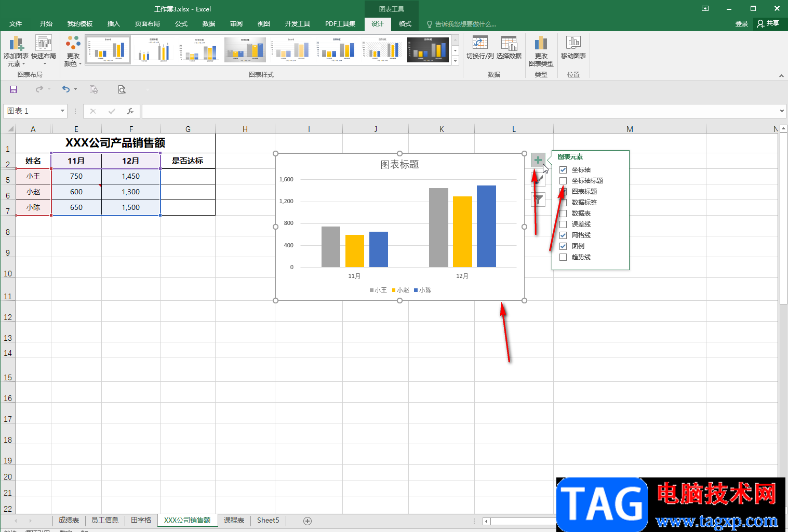Viewport: 788px width, 532px height.
Task: Switch to the PDF工具集 ribbon tab
Action: [340, 24]
